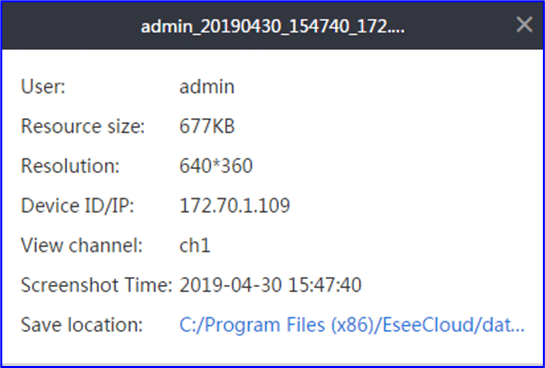The height and width of the screenshot is (368, 545).
Task: Select the 15:47:40 time text
Action: [325, 285]
